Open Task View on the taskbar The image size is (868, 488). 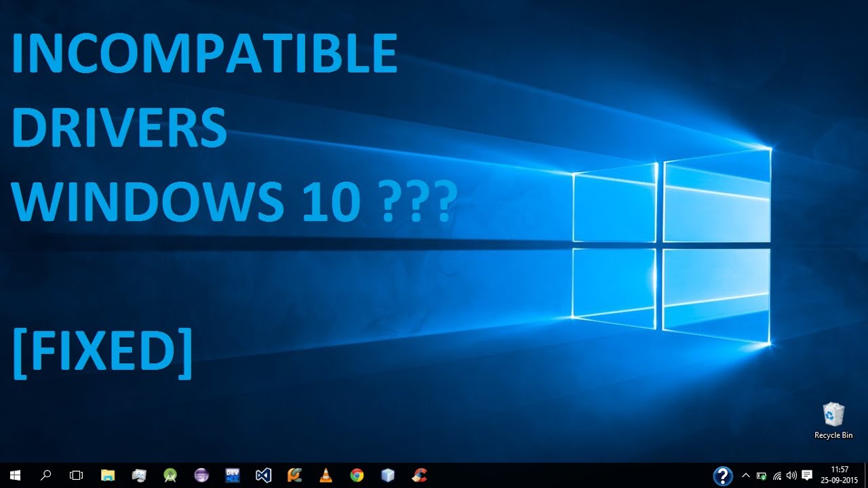pyautogui.click(x=77, y=475)
